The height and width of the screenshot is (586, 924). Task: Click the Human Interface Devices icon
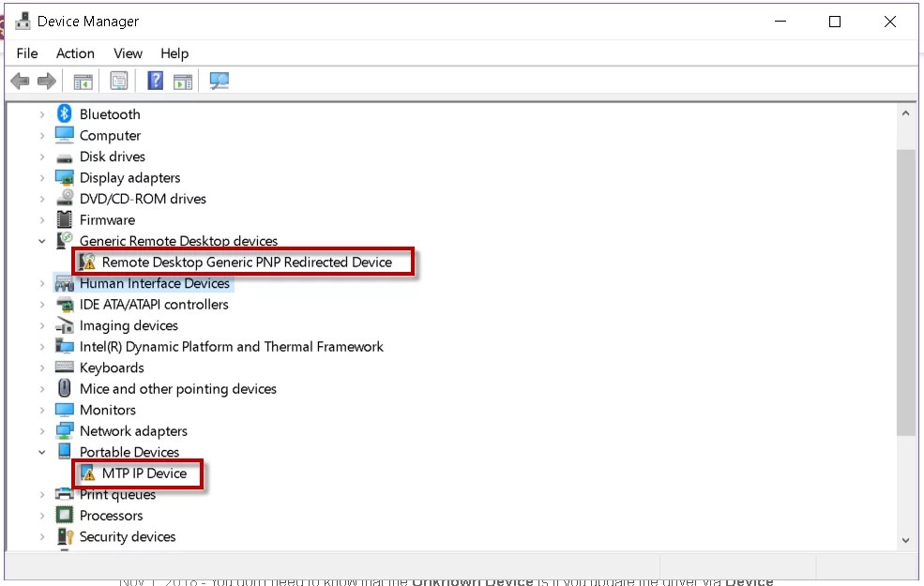tap(64, 284)
